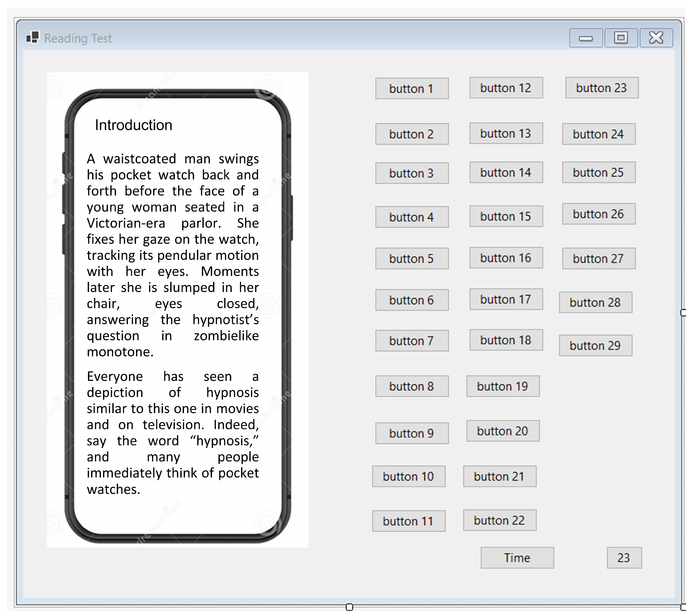Click button 29
Screen dimensions: 691x616
pyautogui.click(x=596, y=345)
